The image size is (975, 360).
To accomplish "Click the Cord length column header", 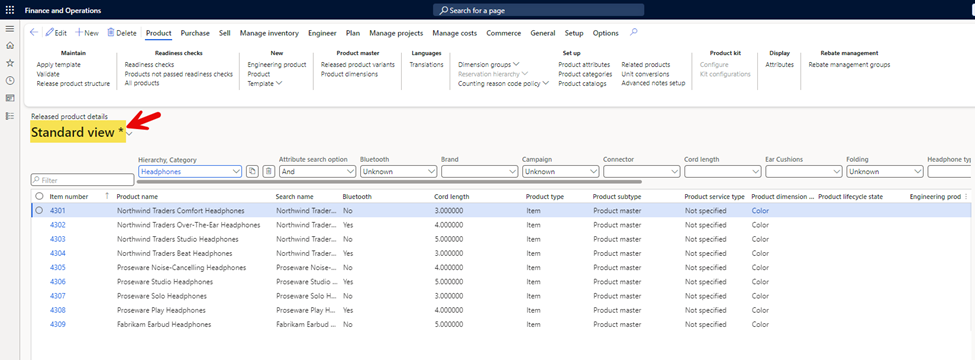I will click(x=451, y=196).
